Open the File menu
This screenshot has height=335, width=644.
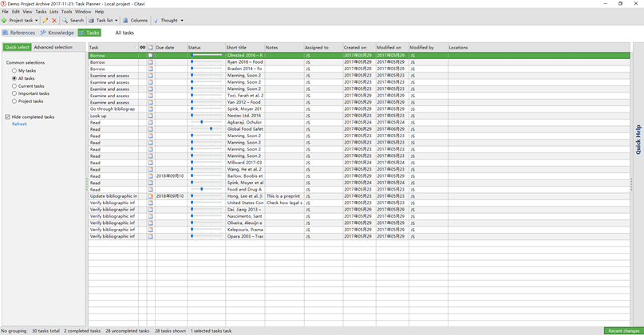point(5,11)
